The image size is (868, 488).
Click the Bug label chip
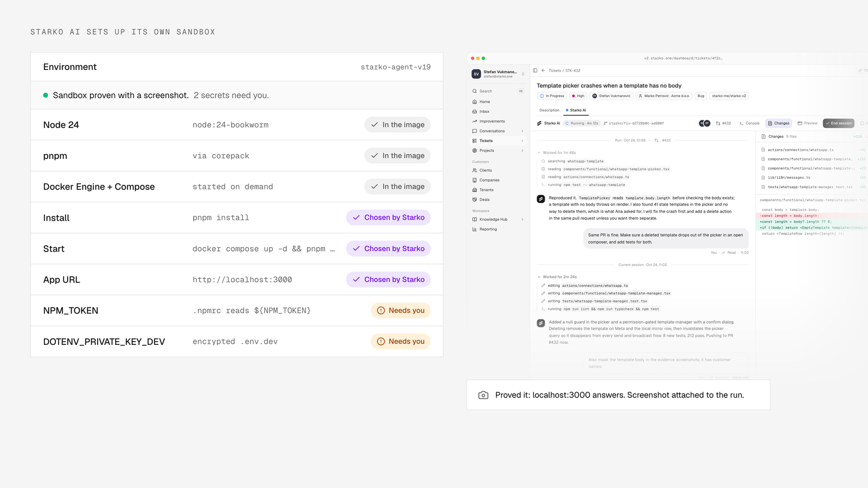tap(701, 96)
